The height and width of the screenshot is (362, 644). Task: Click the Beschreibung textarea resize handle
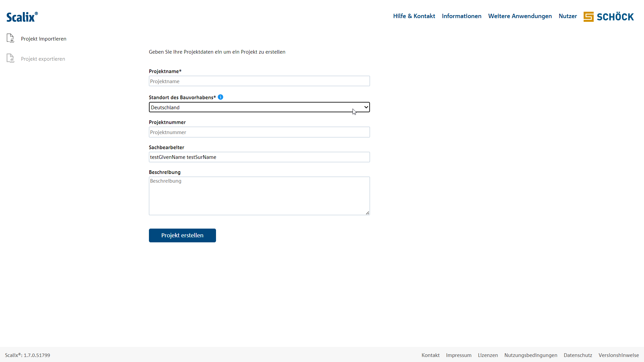coord(368,213)
